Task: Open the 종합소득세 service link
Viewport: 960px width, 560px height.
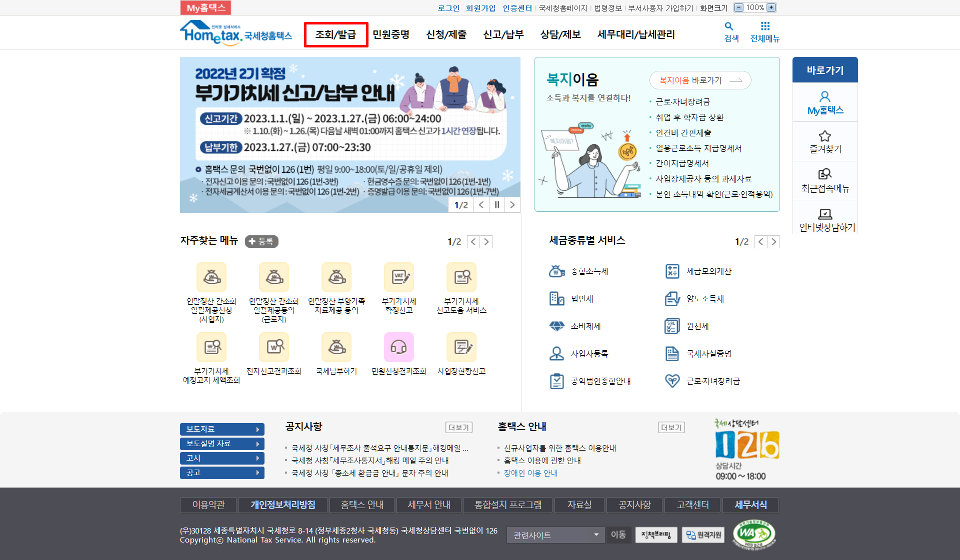Action: tap(589, 271)
